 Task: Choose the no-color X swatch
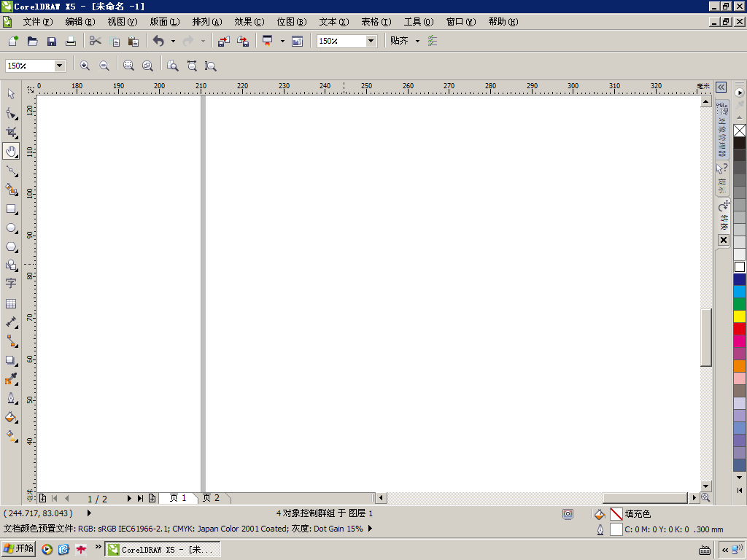click(x=740, y=131)
